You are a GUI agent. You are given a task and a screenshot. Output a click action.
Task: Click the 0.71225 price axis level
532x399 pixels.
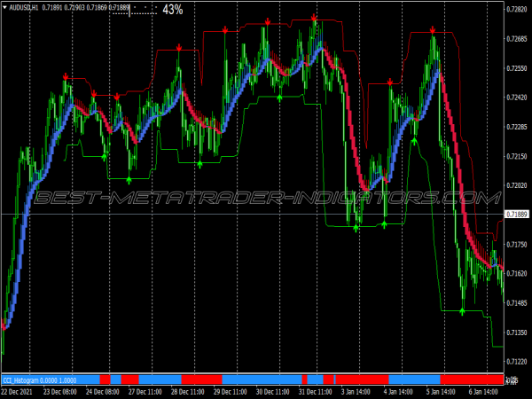coord(517,361)
